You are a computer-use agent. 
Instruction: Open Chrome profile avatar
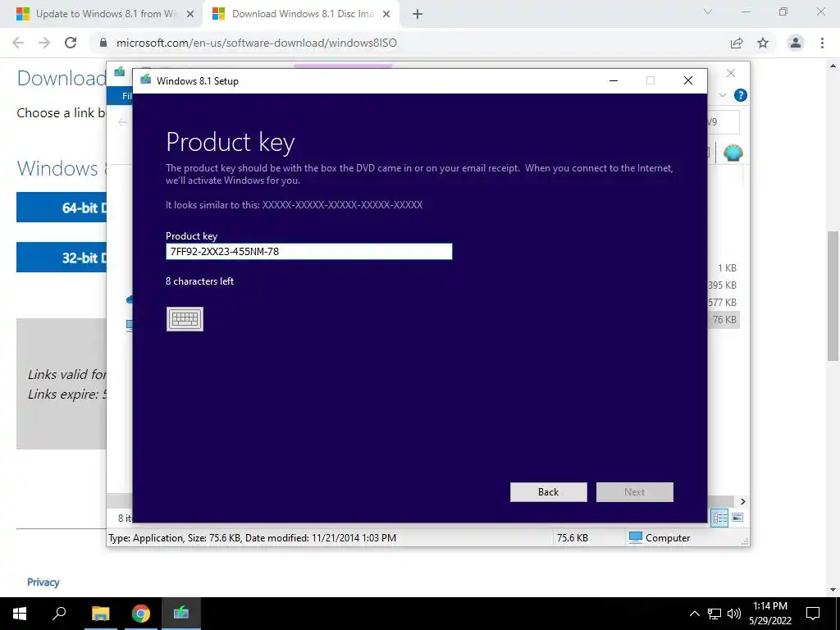796,43
